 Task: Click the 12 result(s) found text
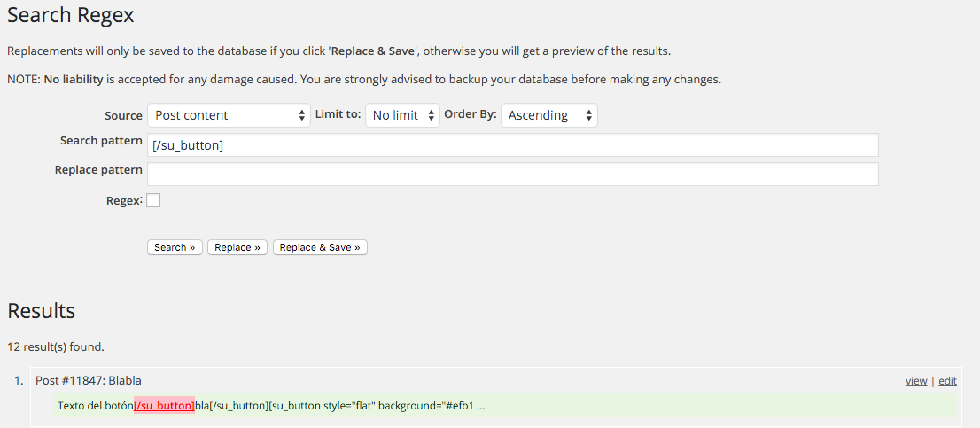[56, 346]
